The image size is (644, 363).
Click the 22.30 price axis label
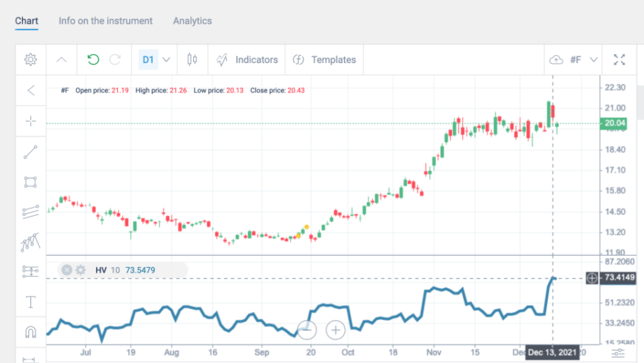(615, 88)
